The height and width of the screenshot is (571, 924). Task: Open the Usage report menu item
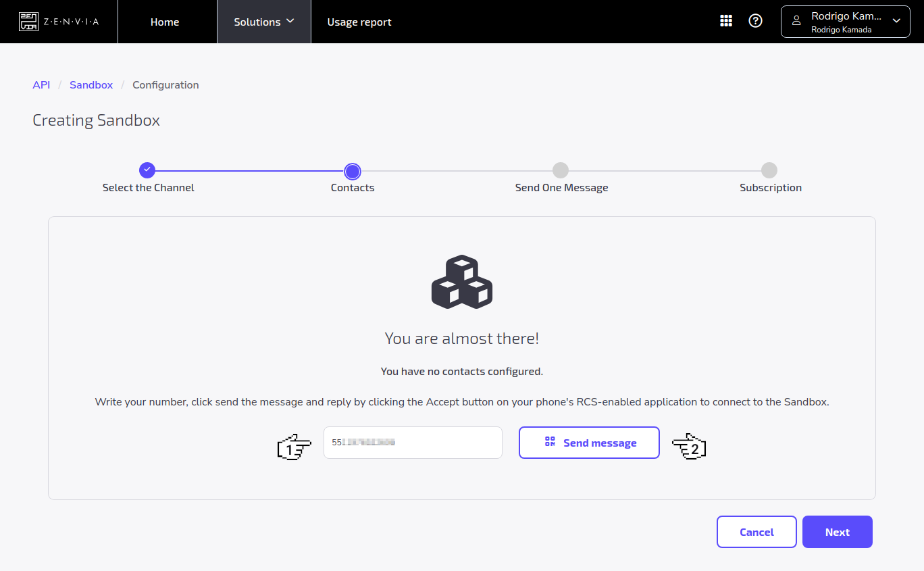pos(359,21)
